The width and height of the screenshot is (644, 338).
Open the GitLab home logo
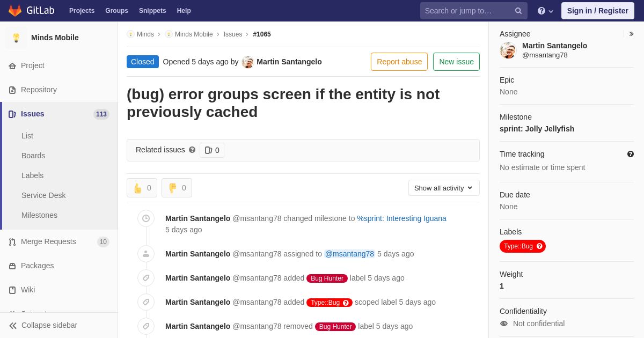[x=31, y=11]
